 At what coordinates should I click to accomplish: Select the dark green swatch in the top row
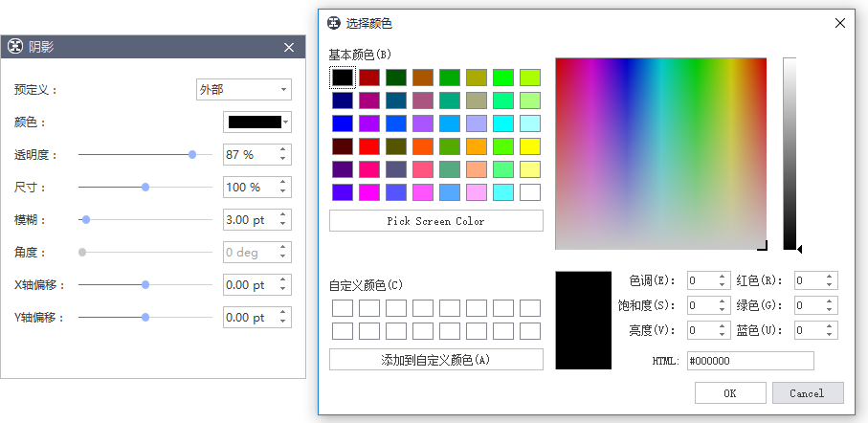pos(396,78)
